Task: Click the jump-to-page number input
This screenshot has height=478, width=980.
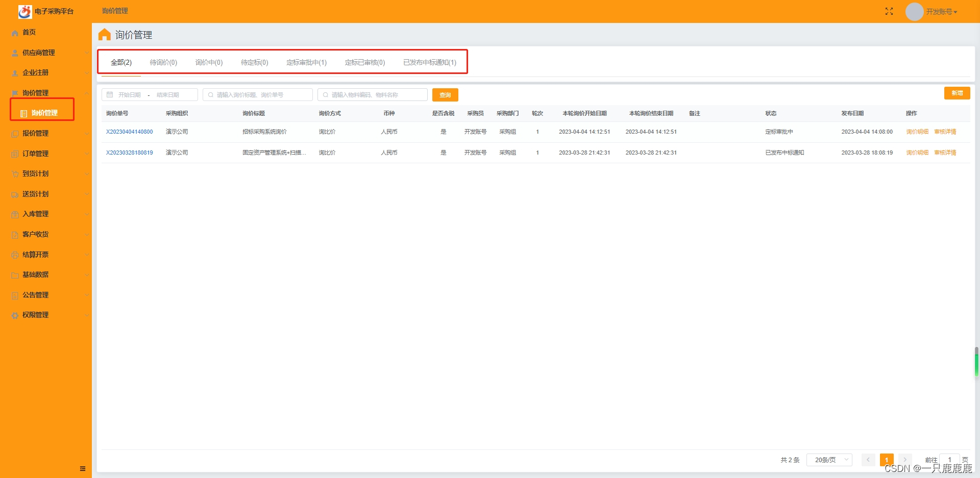Action: (949, 460)
